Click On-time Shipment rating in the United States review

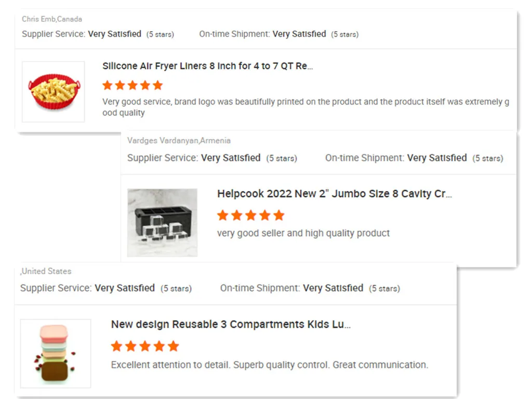(x=310, y=288)
